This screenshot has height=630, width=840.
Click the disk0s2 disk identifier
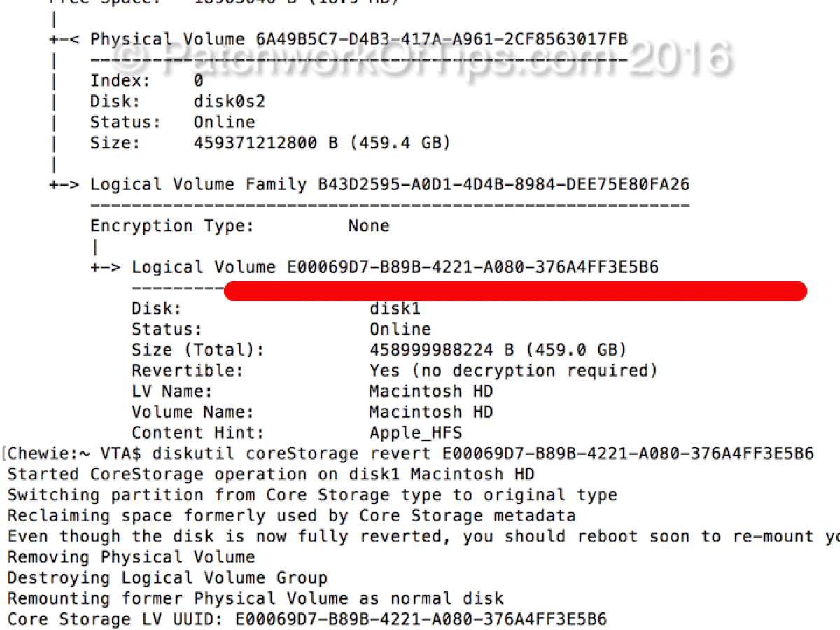tap(230, 101)
